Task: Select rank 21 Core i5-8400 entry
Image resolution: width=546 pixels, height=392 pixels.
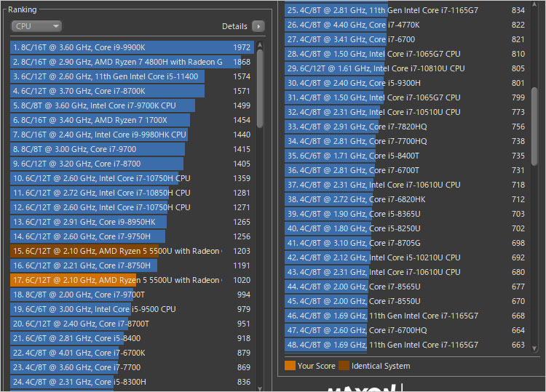Action: [132, 338]
